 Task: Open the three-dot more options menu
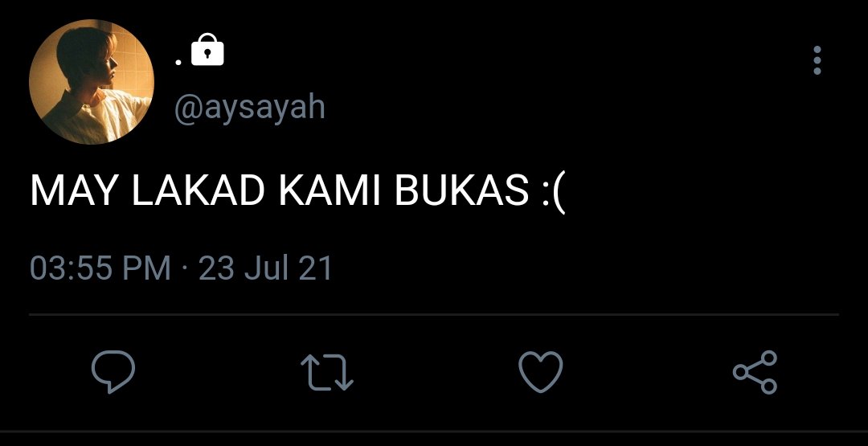coord(817,59)
